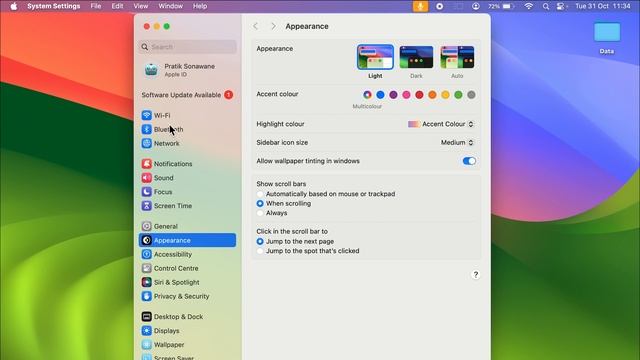Select the Light appearance thumbnail
This screenshot has width=640, height=360.
point(375,57)
